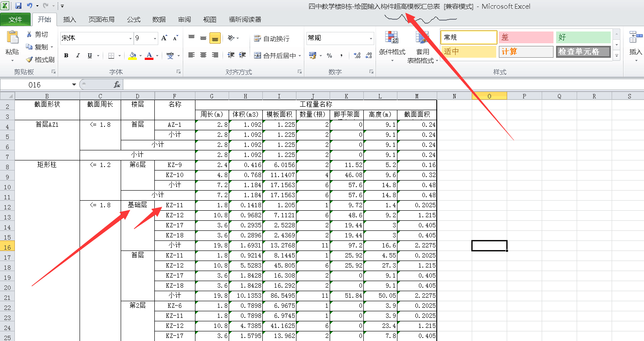
Task: Click the accounting number format icon
Action: (x=312, y=56)
